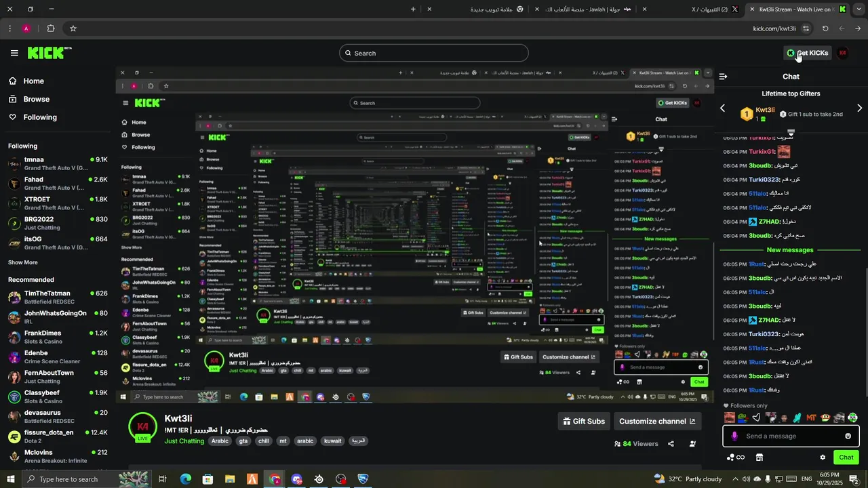This screenshot has width=868, height=488.
Task: Open browser extensions icon
Action: point(51,28)
